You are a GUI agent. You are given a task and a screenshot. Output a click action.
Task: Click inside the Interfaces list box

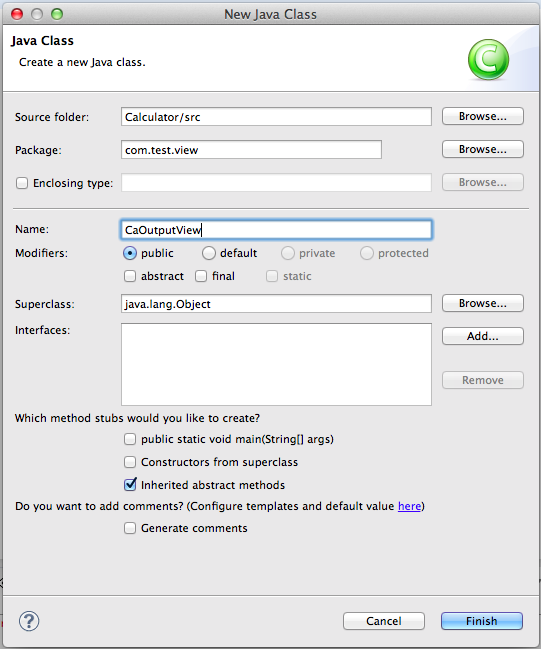(276, 365)
